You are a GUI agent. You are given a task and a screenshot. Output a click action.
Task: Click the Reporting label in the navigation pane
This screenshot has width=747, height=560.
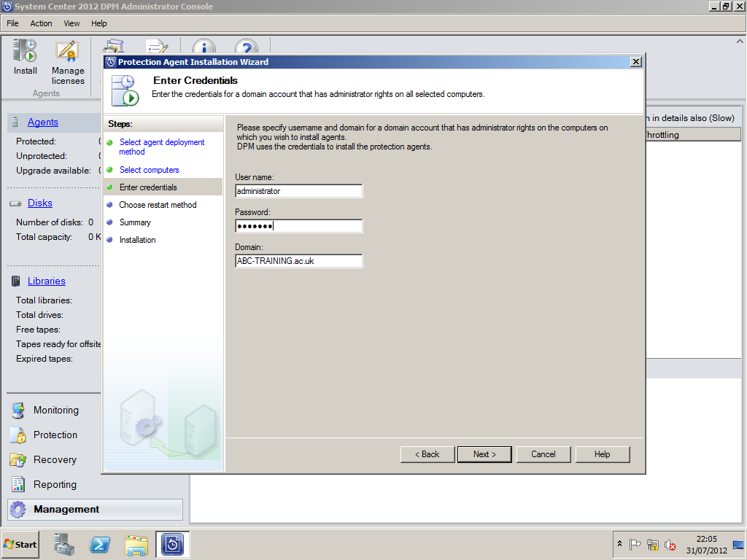(55, 484)
